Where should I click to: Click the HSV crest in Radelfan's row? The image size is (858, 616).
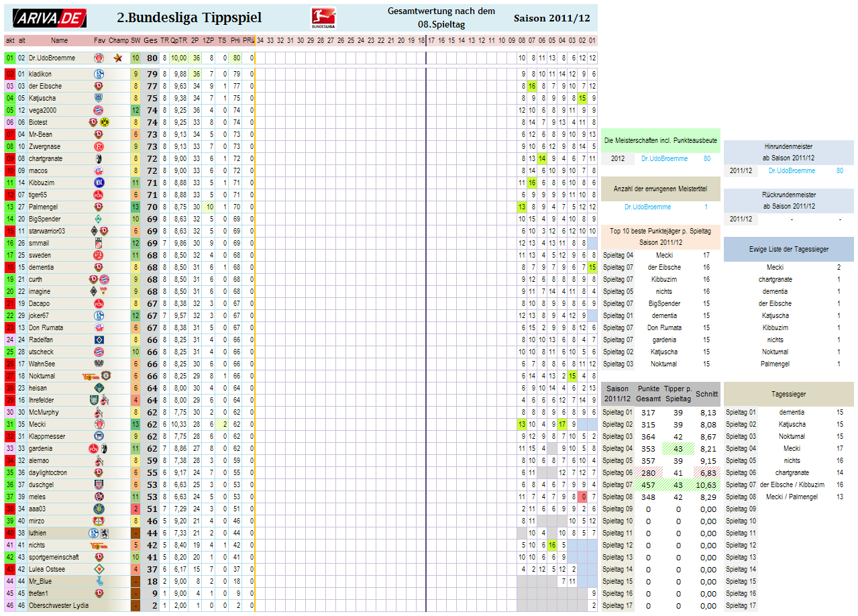tap(99, 340)
